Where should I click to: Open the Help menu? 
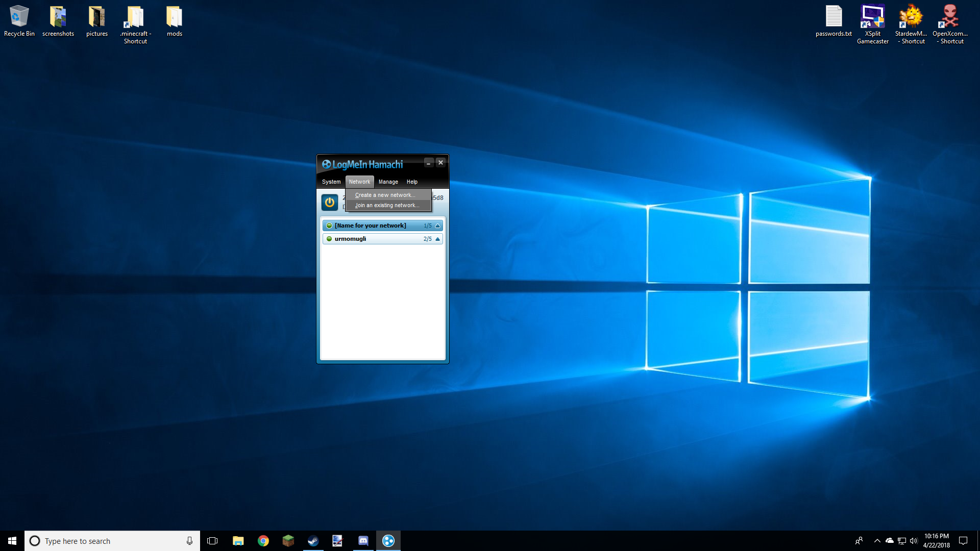coord(412,182)
